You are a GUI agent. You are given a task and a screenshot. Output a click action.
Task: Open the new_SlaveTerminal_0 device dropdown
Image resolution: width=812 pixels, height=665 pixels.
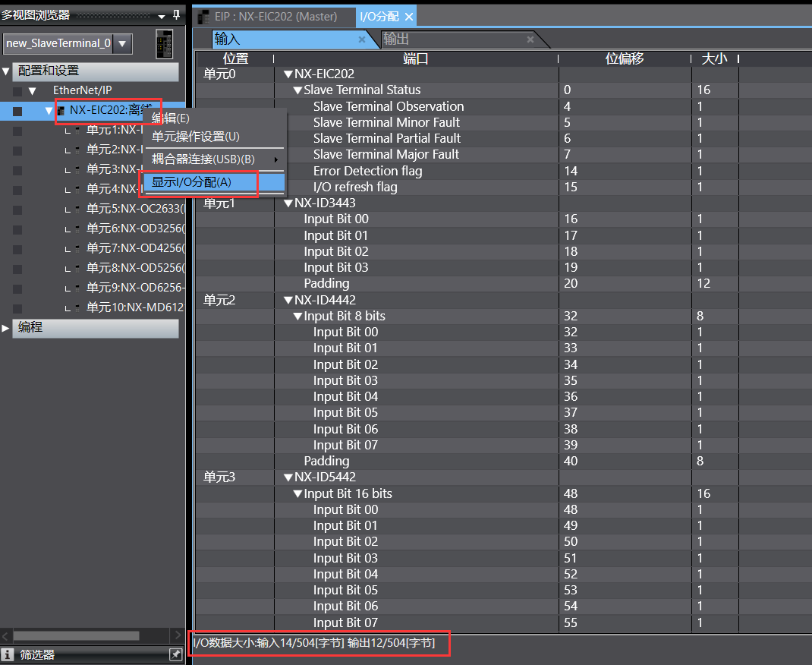(122, 43)
